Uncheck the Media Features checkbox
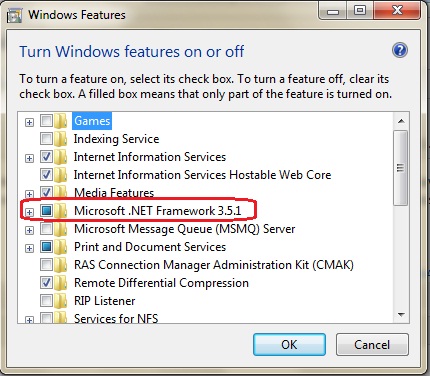Screen dimensions: 430x376 [46, 192]
